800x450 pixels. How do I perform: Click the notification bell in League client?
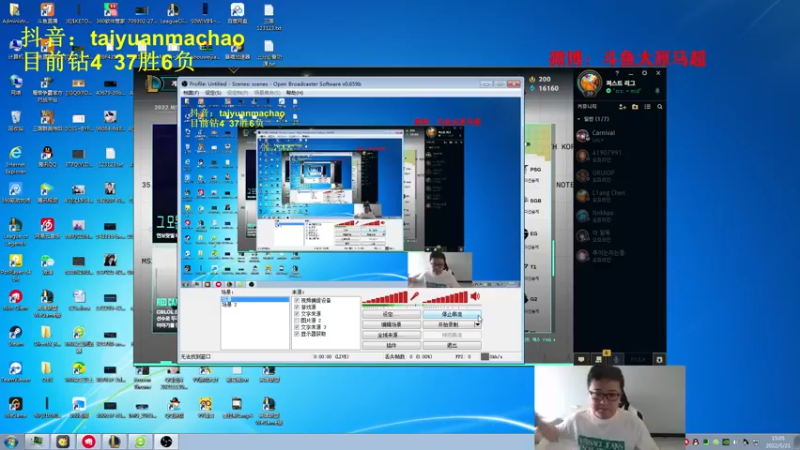[x=657, y=91]
